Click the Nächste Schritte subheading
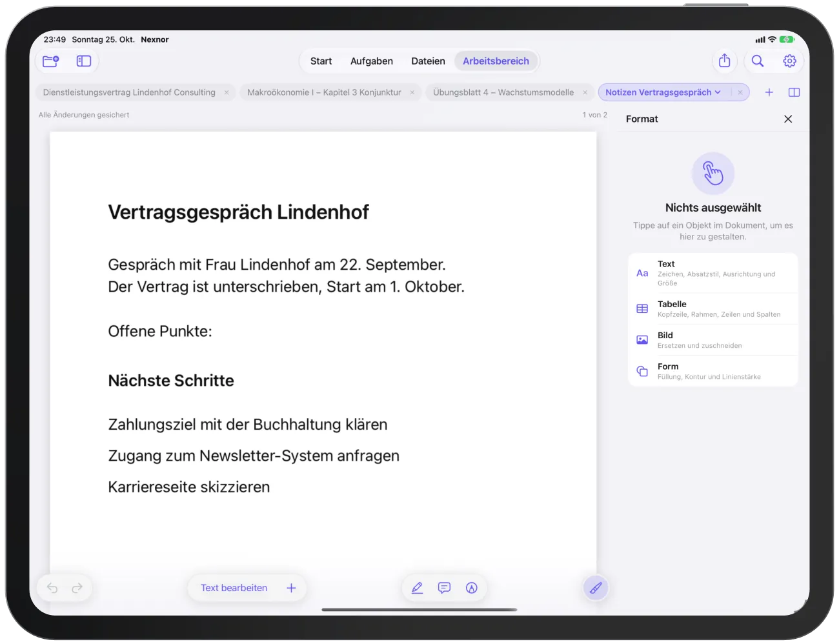 click(171, 381)
